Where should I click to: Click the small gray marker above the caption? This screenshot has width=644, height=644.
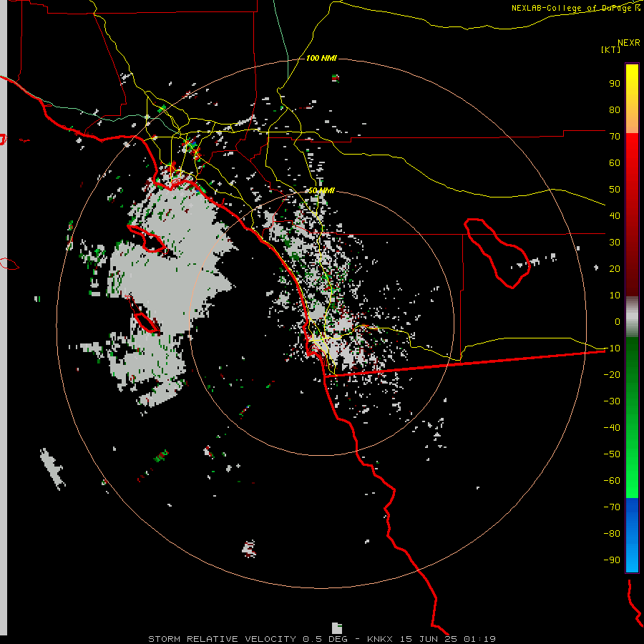pos(337,628)
